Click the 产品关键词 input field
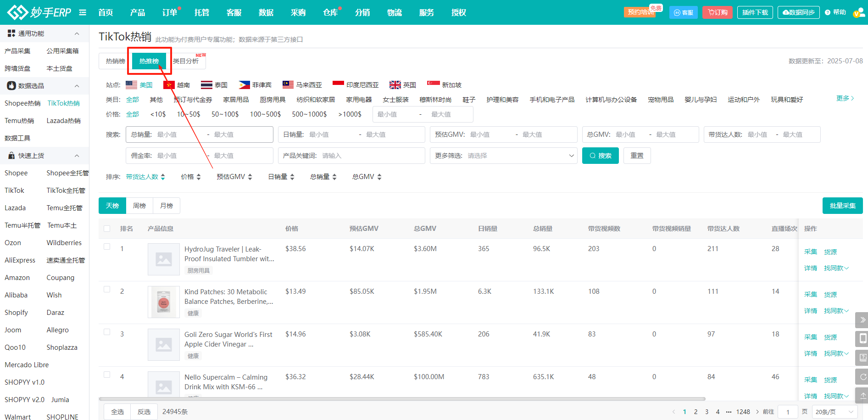The width and height of the screenshot is (868, 420). [351, 156]
